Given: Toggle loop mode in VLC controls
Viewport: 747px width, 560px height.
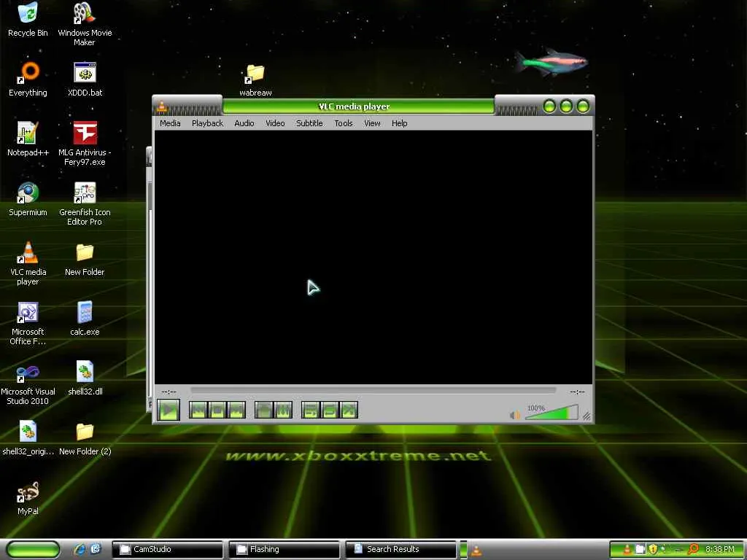Looking at the screenshot, I should (x=329, y=410).
